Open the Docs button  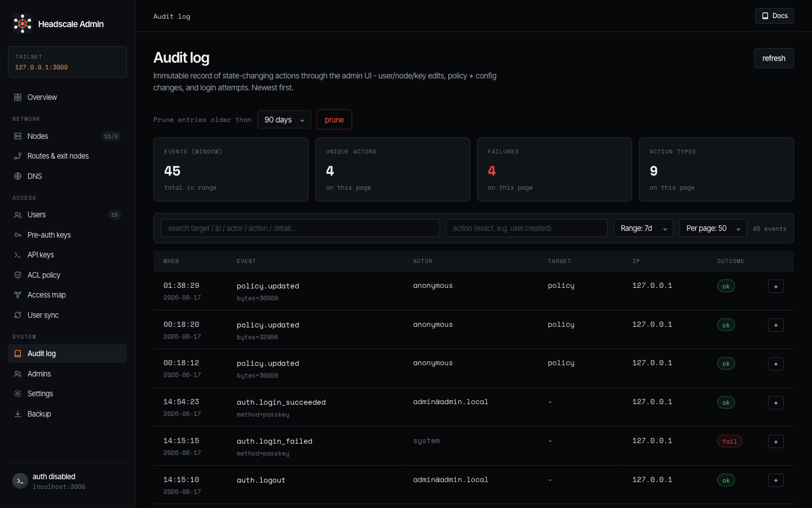[774, 16]
